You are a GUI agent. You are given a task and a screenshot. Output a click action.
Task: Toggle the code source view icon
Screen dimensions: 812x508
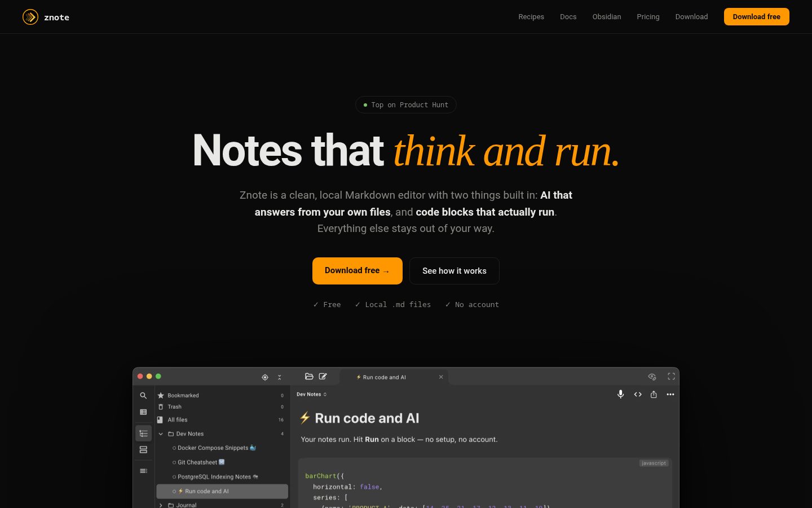(638, 395)
